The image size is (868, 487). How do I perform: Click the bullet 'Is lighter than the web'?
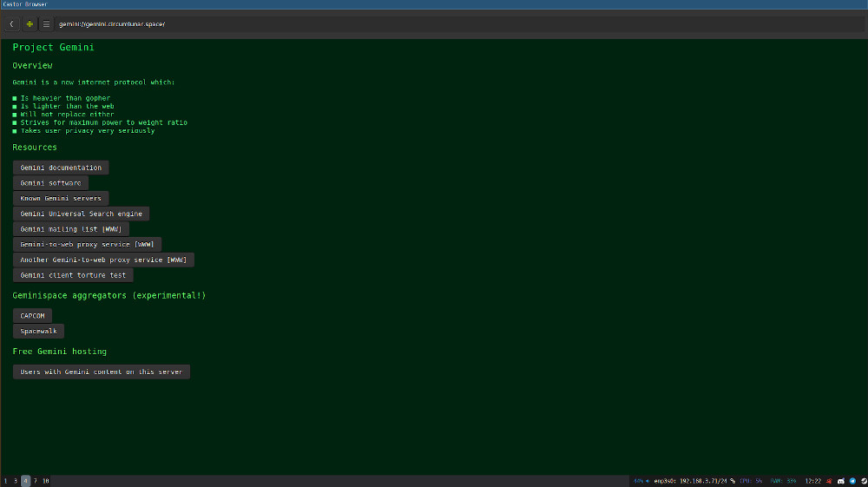[68, 106]
